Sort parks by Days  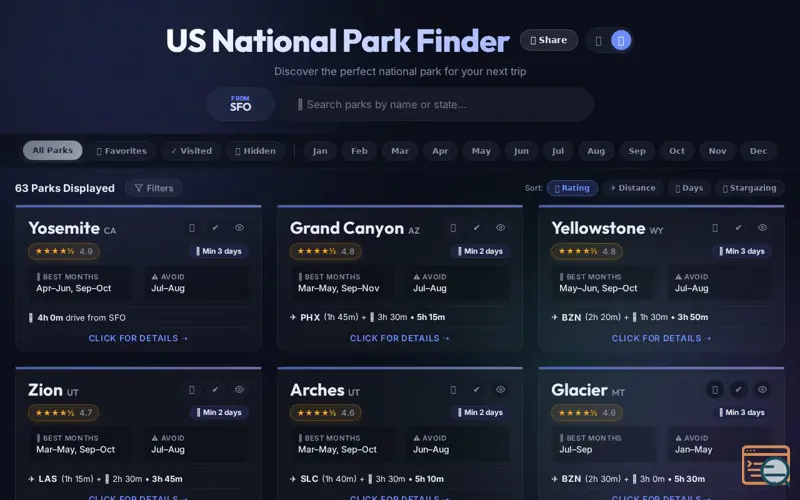689,188
